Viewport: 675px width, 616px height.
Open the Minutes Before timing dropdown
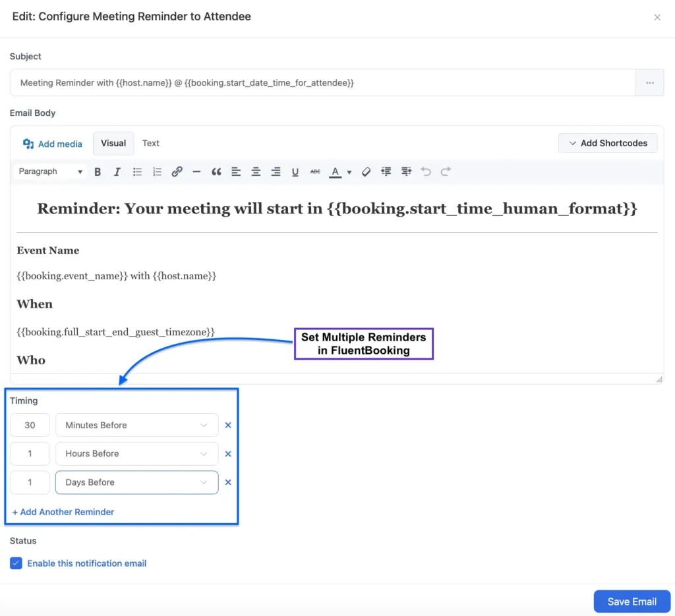tap(136, 425)
